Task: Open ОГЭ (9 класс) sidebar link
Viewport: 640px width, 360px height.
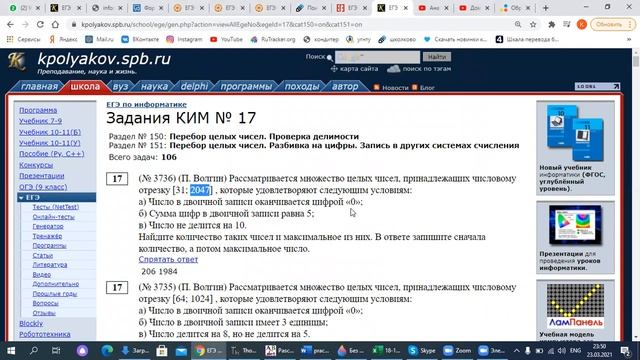Action: (43, 187)
